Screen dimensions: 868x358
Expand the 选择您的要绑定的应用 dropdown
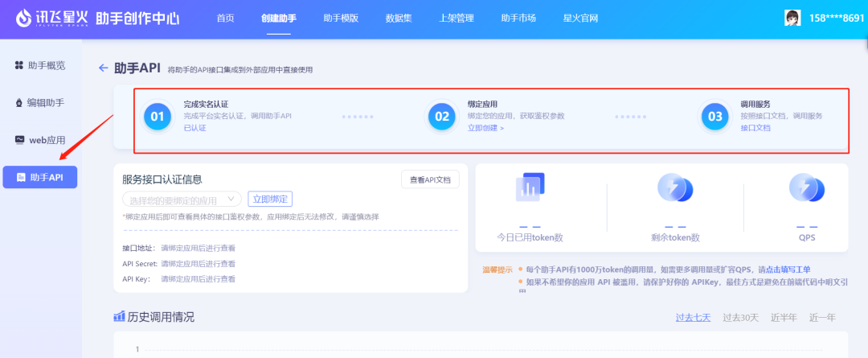(x=182, y=199)
